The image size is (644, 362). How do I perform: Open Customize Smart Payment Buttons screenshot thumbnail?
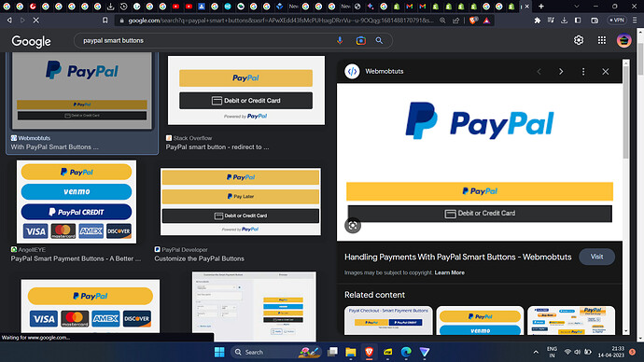[254, 306]
